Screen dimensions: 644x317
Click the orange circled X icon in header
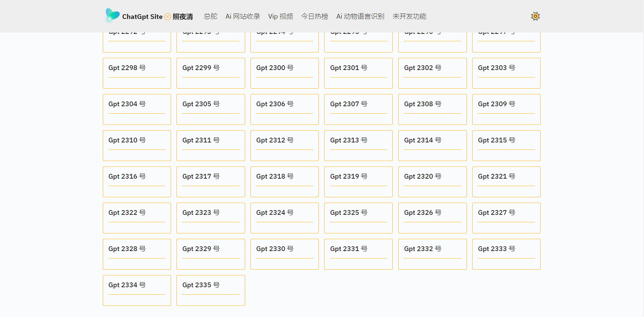(168, 17)
